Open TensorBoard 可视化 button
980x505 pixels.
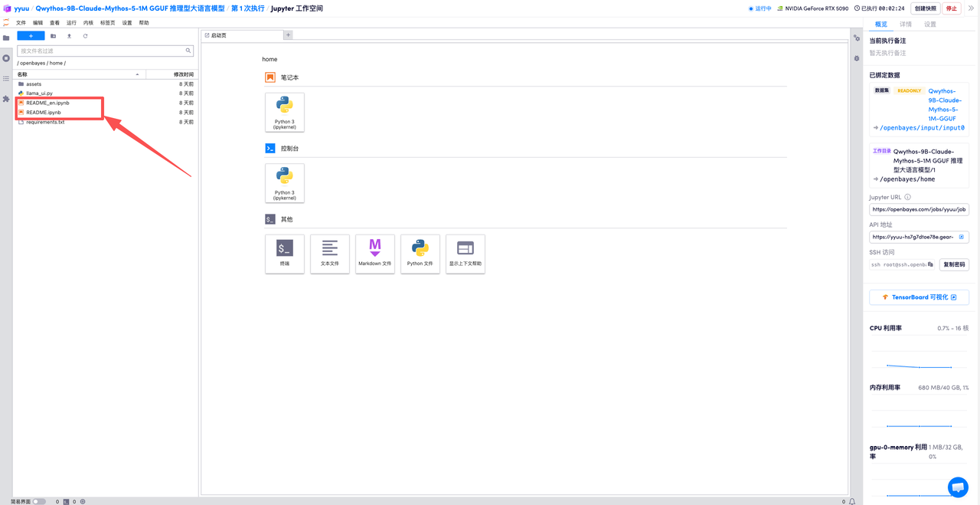920,297
